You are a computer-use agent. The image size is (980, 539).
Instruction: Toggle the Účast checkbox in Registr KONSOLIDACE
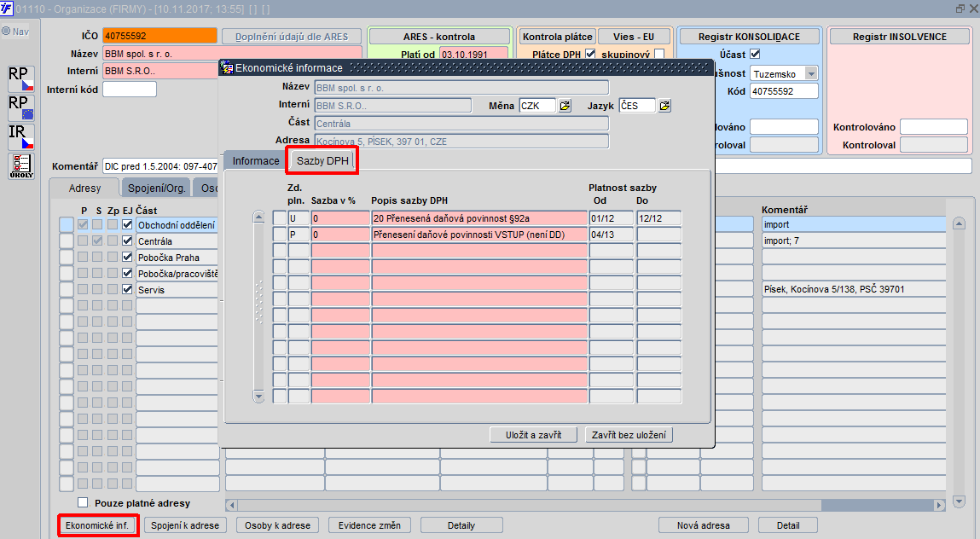[755, 55]
